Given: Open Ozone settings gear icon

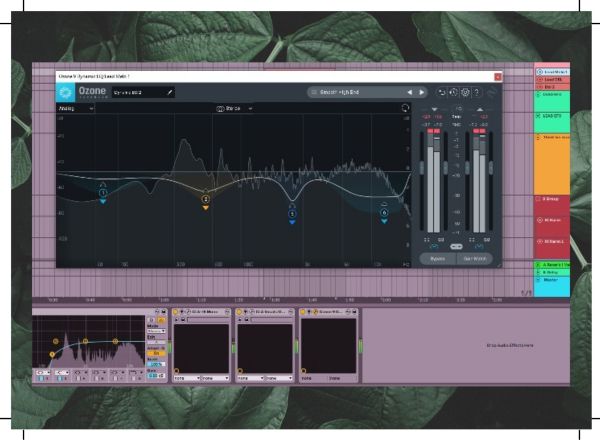Looking at the screenshot, I should [x=465, y=92].
